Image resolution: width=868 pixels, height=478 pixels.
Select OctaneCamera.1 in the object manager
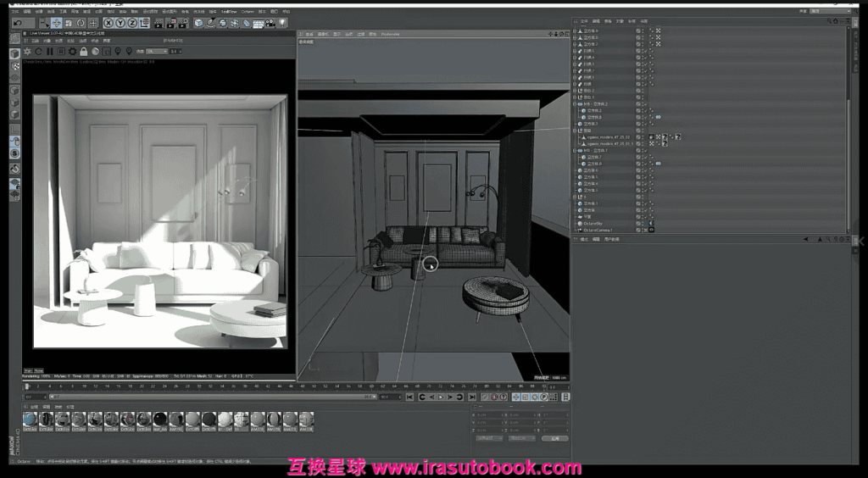coord(598,230)
